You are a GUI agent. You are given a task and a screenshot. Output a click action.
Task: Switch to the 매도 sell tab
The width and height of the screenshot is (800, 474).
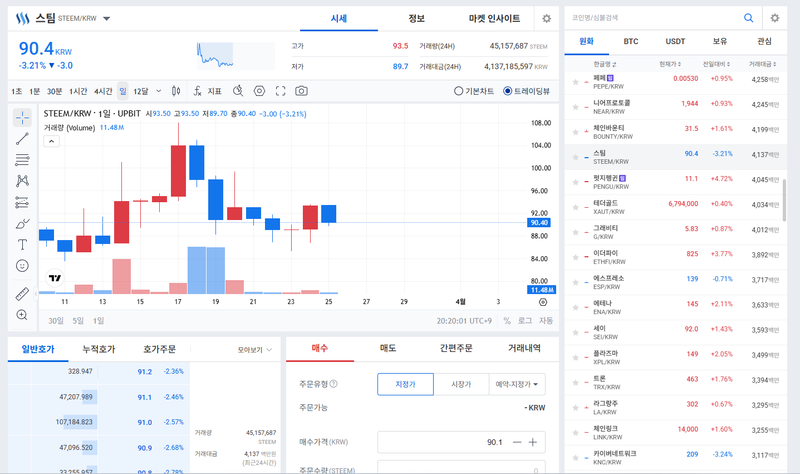[387, 349]
